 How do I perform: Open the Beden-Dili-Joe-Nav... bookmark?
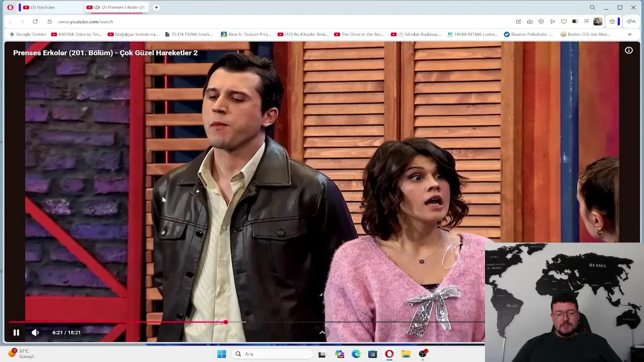click(586, 34)
